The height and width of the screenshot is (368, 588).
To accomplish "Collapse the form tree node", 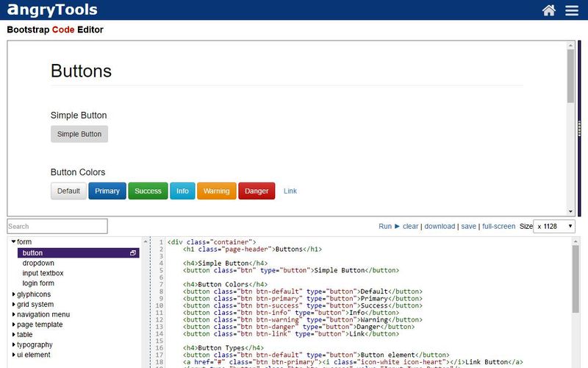I will (x=13, y=242).
